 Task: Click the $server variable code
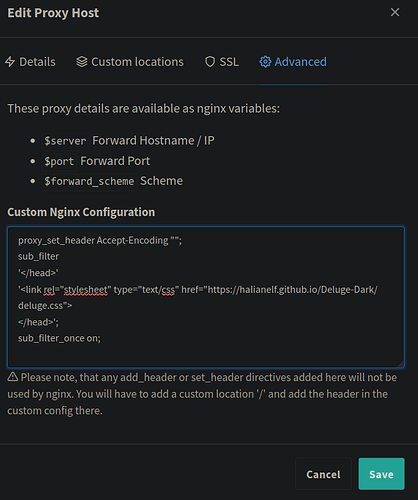tap(65, 141)
